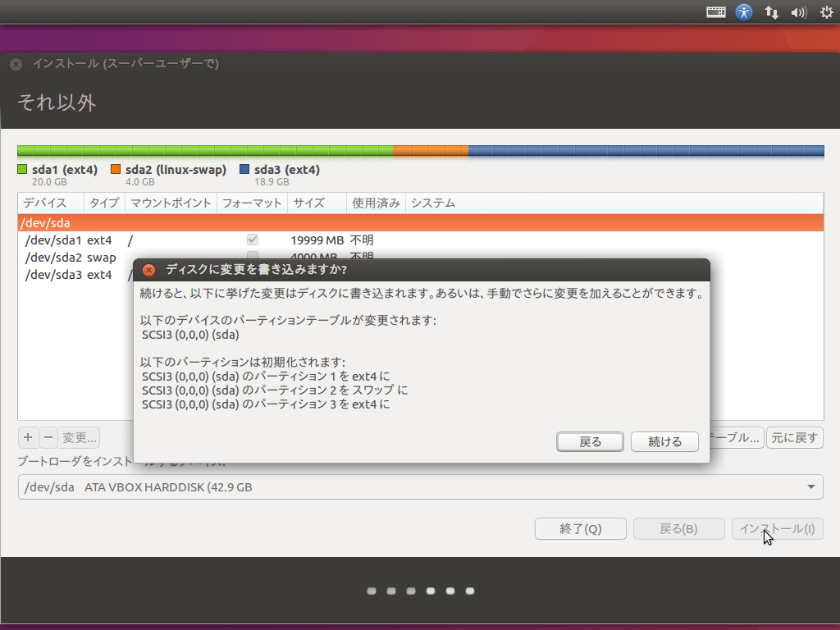Click 元に戻す to revert changes
The width and height of the screenshot is (840, 630).
(x=794, y=437)
